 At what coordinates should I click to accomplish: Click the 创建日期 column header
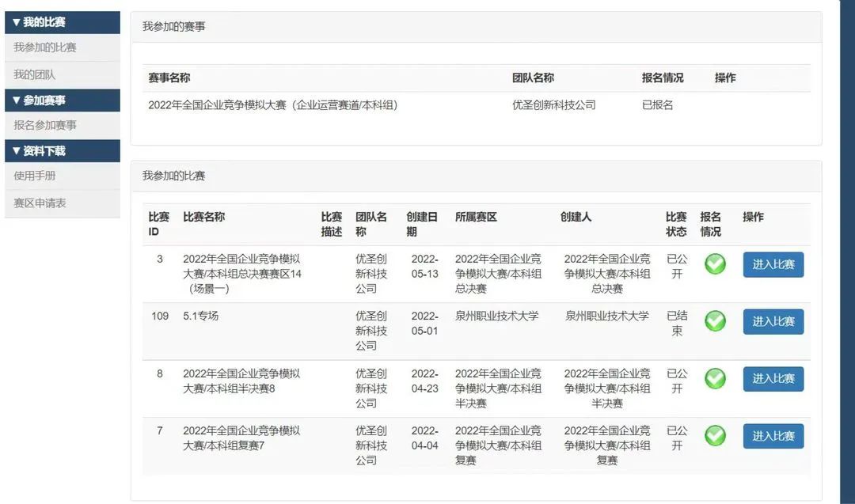[x=421, y=224]
